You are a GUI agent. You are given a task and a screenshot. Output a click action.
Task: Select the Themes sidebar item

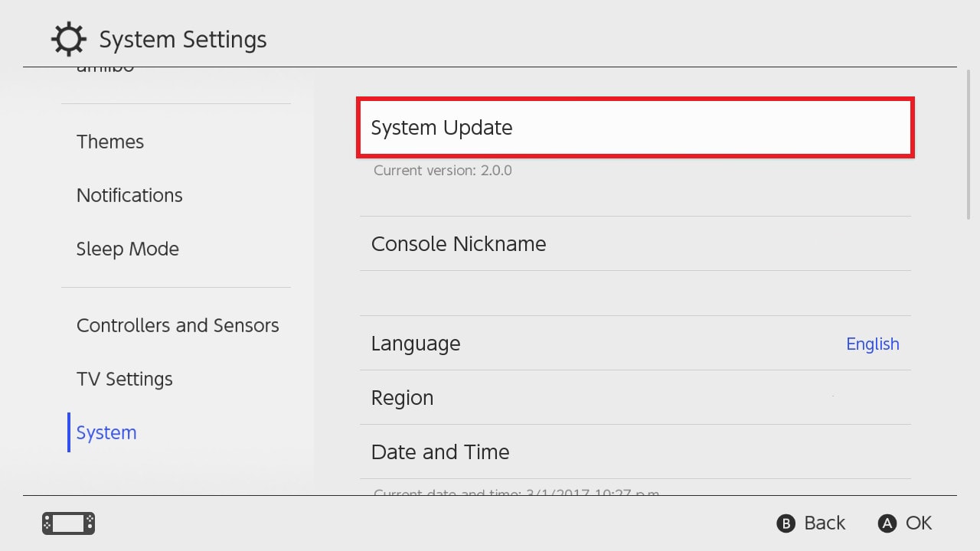click(110, 142)
